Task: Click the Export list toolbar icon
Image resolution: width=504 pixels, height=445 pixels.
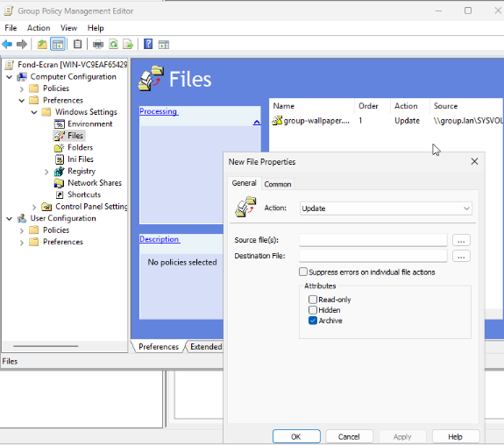Action: tap(128, 44)
